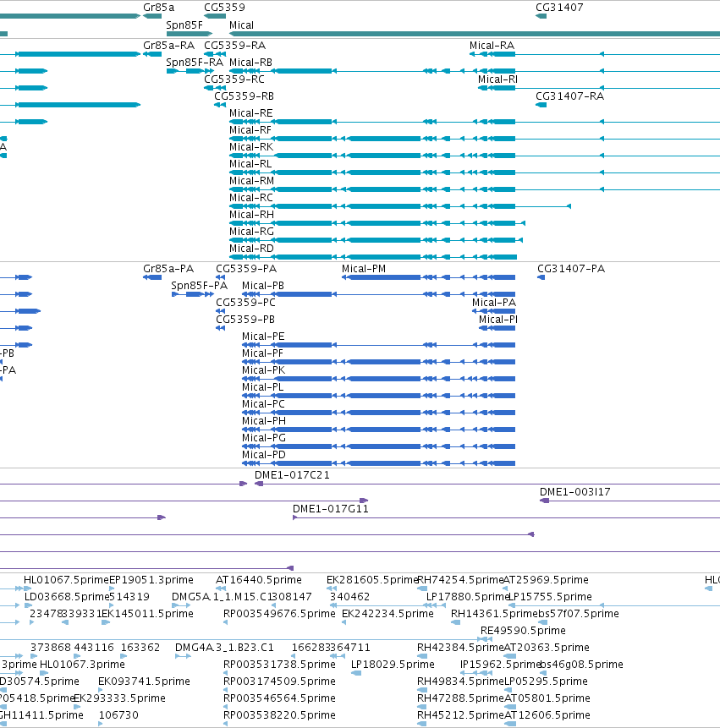Screen dimensions: 720x728
Task: Click the CG5359-PA protein label
Action: [x=246, y=269]
